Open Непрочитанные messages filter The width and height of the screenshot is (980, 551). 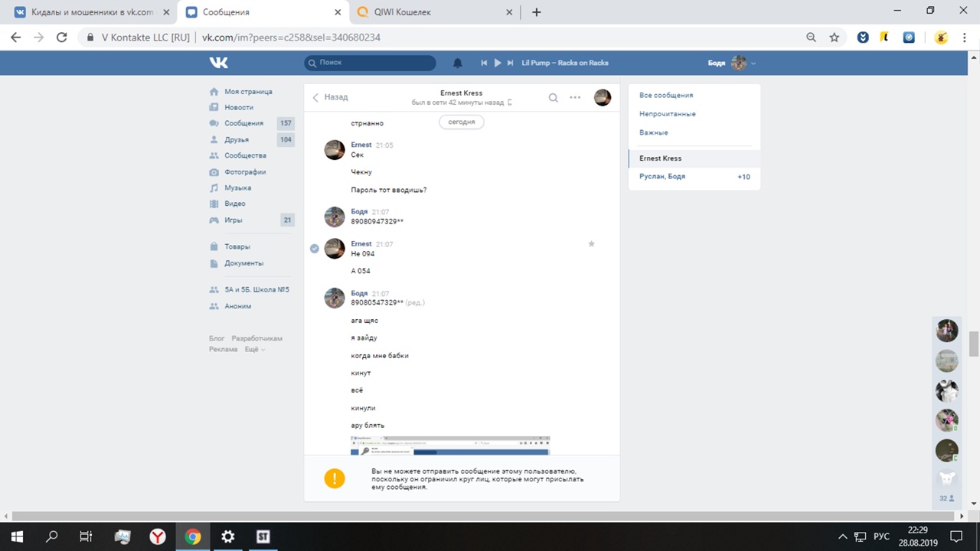[x=668, y=114]
